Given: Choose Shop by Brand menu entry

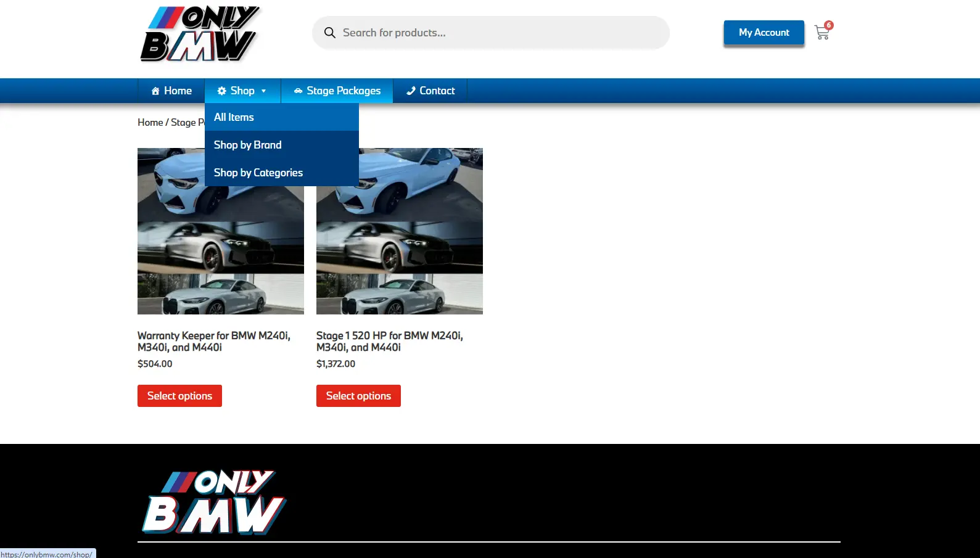Looking at the screenshot, I should (x=247, y=145).
